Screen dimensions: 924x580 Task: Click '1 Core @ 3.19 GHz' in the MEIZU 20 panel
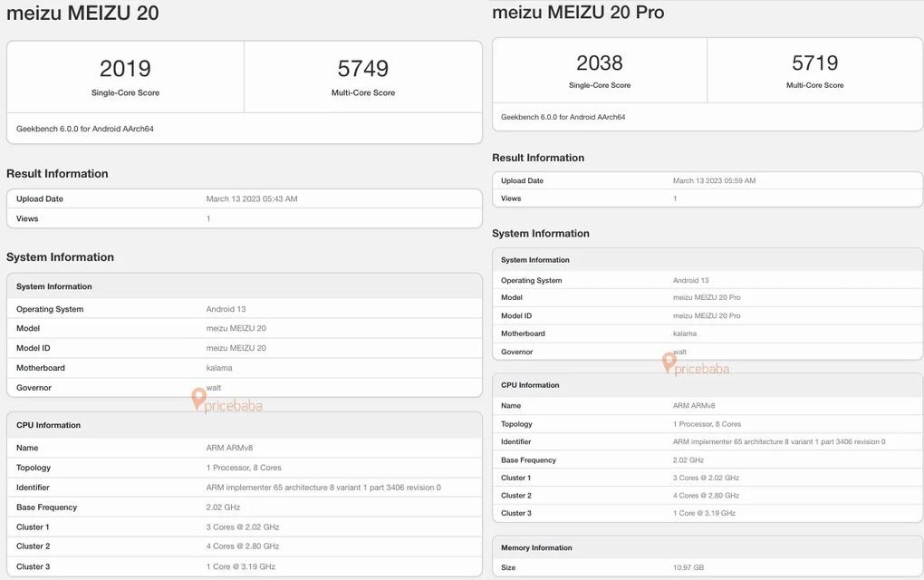pos(240,566)
